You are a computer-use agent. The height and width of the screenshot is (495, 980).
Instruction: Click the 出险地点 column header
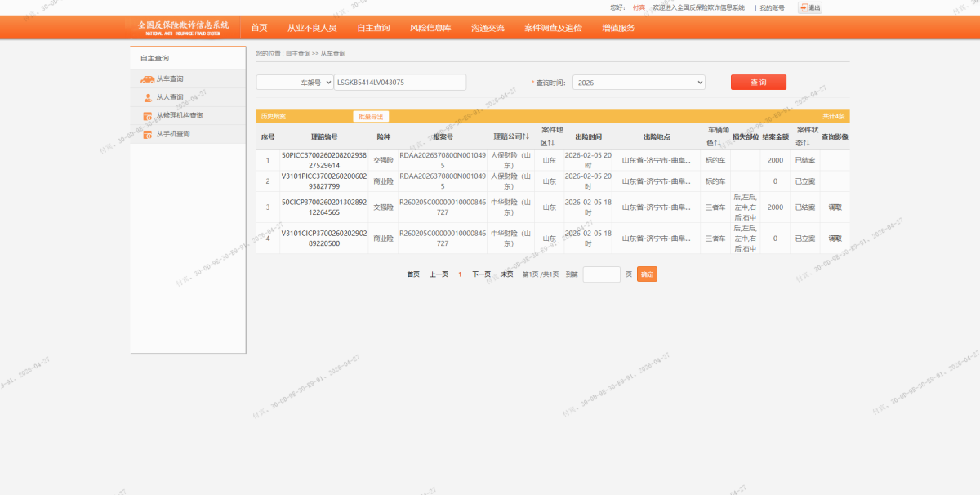point(656,136)
